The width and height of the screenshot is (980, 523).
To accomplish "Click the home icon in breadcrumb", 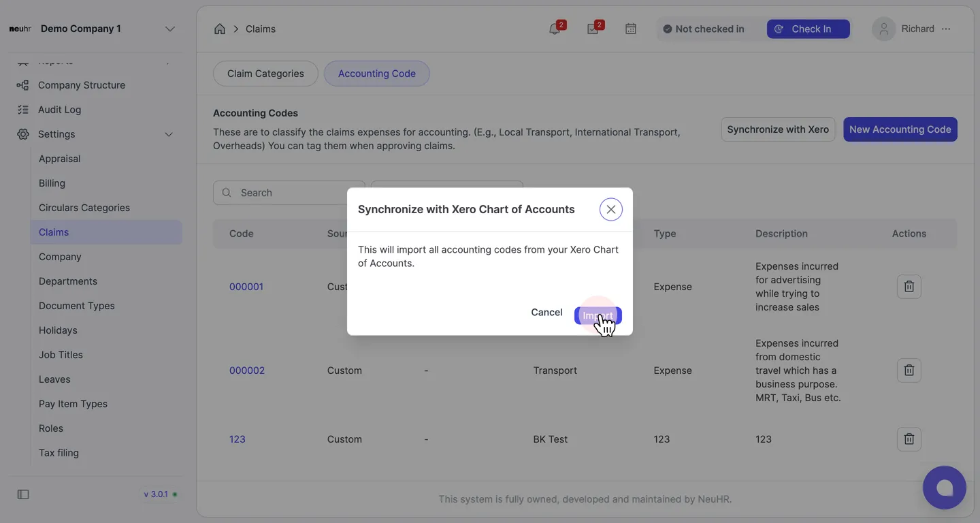I will [220, 29].
